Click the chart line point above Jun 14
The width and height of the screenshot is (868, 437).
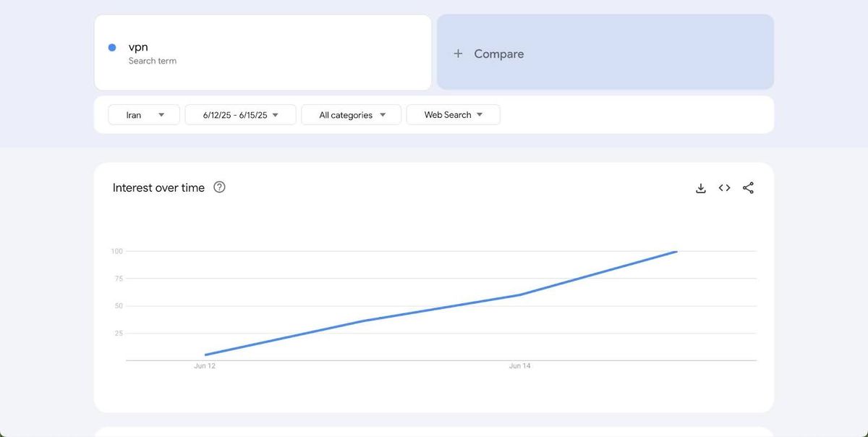(519, 294)
